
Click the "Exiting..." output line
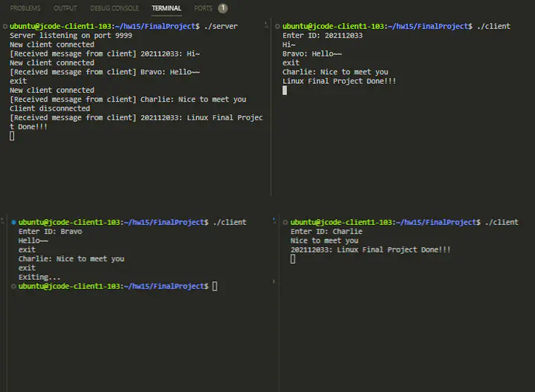coord(39,277)
